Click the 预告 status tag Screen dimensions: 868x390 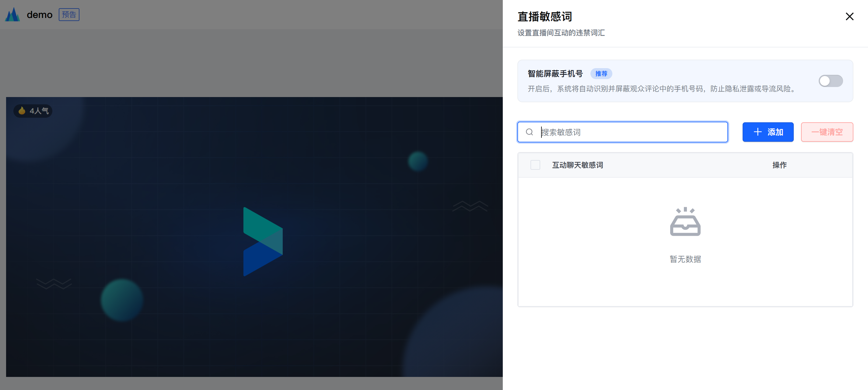pyautogui.click(x=69, y=15)
